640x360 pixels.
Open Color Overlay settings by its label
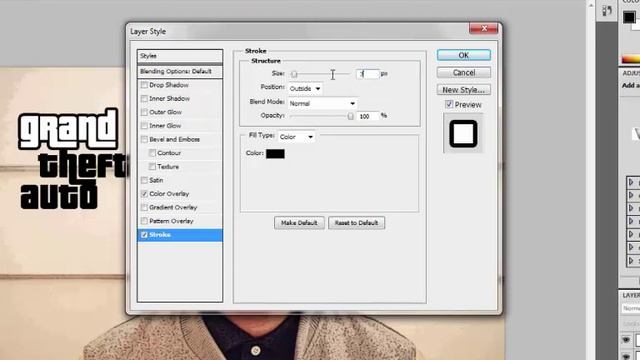coord(169,194)
